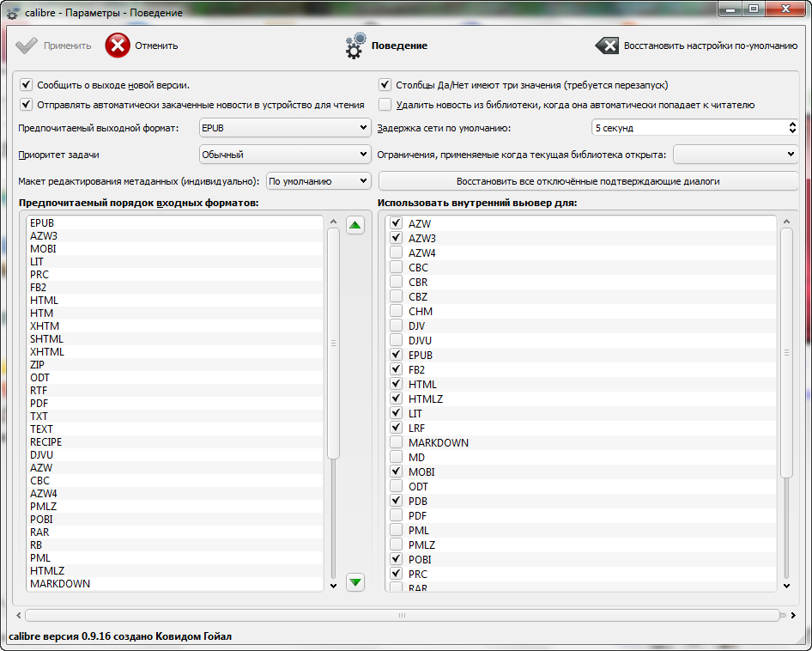Screen dimensions: 812x651
Task: Enable delete news from library checkbox
Action: [385, 105]
